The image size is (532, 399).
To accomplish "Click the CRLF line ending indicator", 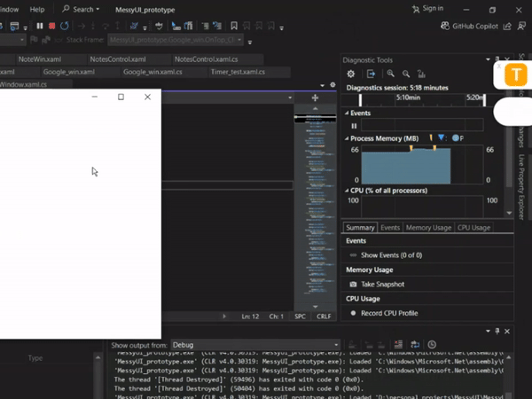I will coord(324,317).
